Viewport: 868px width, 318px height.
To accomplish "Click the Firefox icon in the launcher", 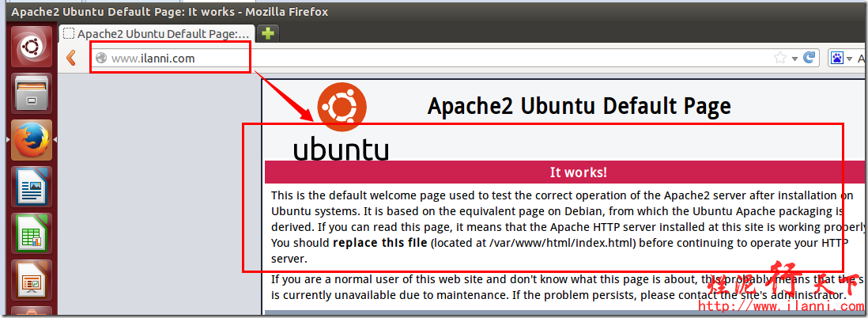I will pos(32,141).
